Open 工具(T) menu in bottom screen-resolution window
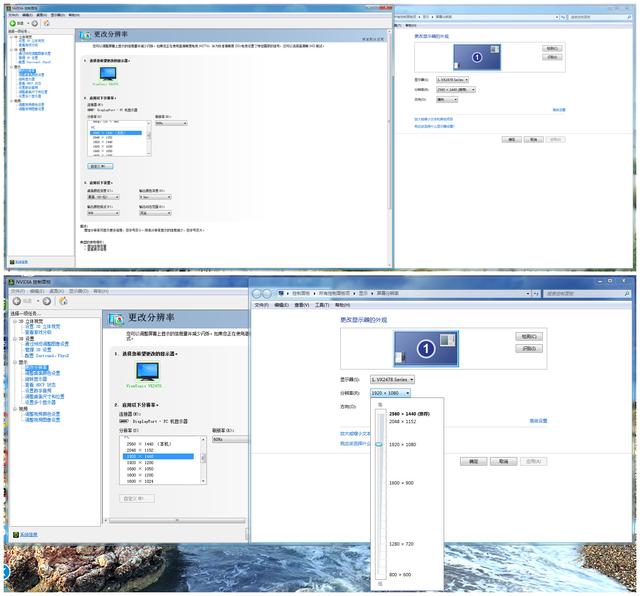 coord(322,305)
